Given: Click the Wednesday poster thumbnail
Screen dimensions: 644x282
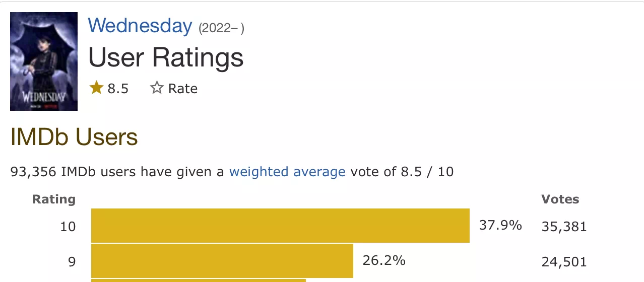Looking at the screenshot, I should tap(43, 61).
